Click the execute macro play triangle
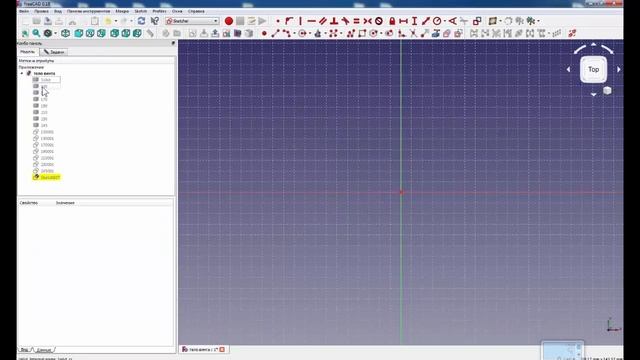640x360 pixels. tap(262, 21)
